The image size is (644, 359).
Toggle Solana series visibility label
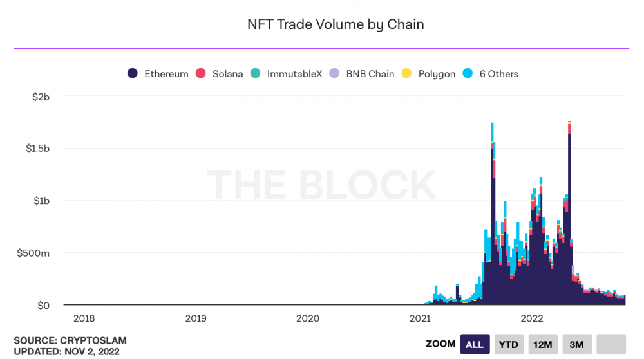click(x=227, y=74)
